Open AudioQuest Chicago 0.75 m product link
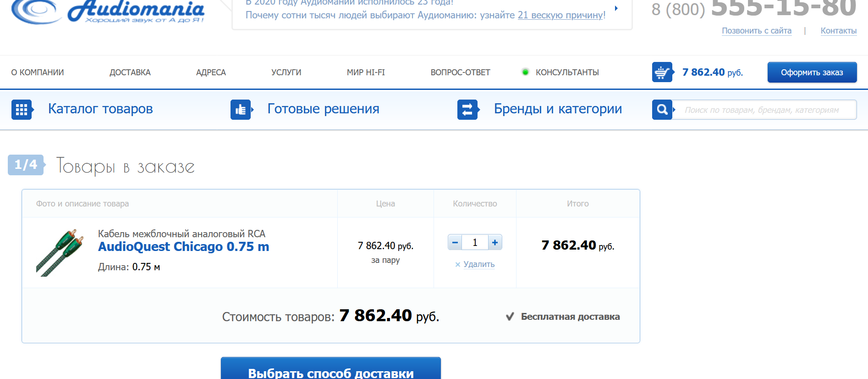This screenshot has width=868, height=379. point(183,247)
